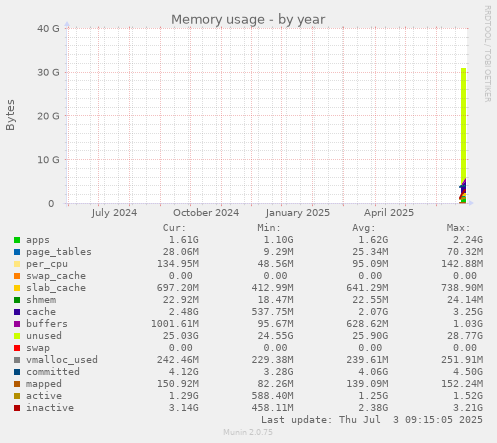Click the Munin 2.0.75 footer text

point(248,432)
